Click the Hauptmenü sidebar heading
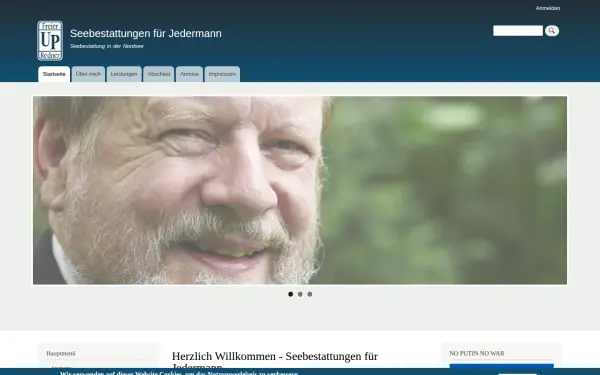Image resolution: width=600 pixels, height=375 pixels. click(61, 354)
